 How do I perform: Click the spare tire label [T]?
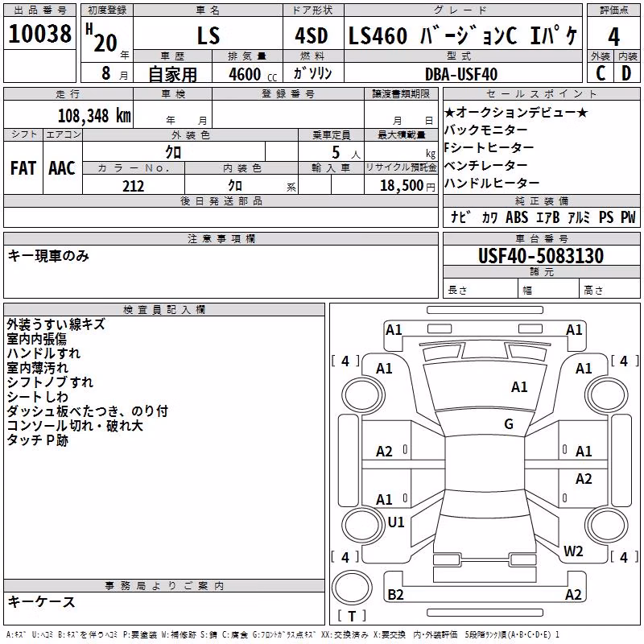point(352,616)
